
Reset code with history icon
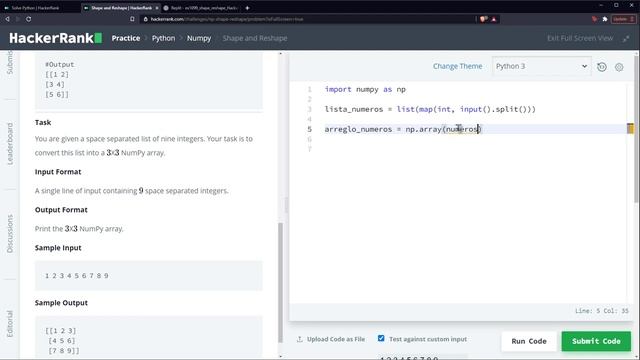click(x=602, y=67)
